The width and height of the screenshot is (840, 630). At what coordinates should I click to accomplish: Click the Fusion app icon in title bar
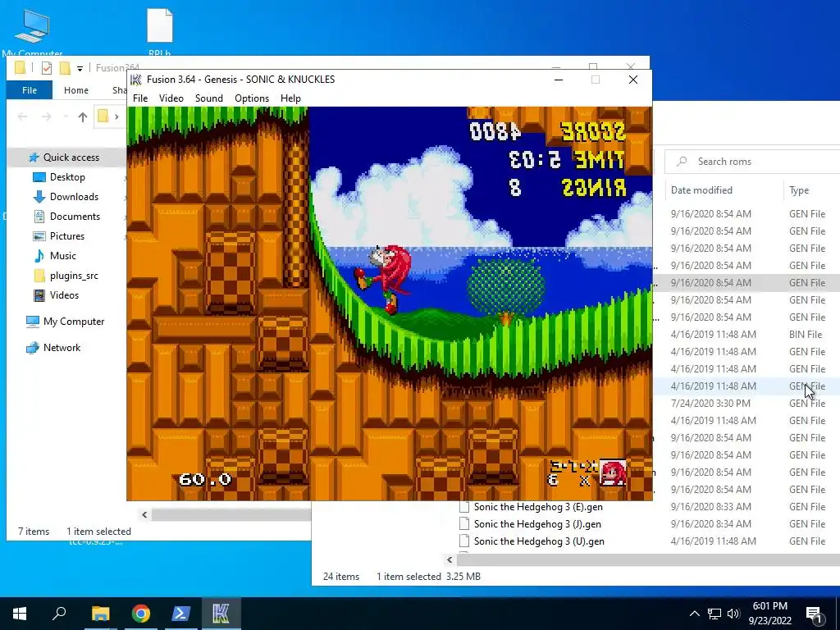click(136, 80)
